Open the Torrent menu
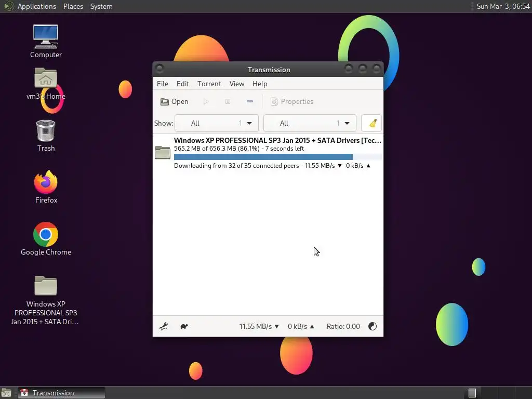 point(209,84)
